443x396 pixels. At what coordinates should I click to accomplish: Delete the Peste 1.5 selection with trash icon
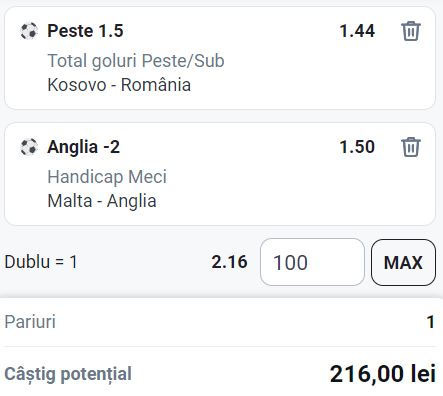click(x=411, y=31)
